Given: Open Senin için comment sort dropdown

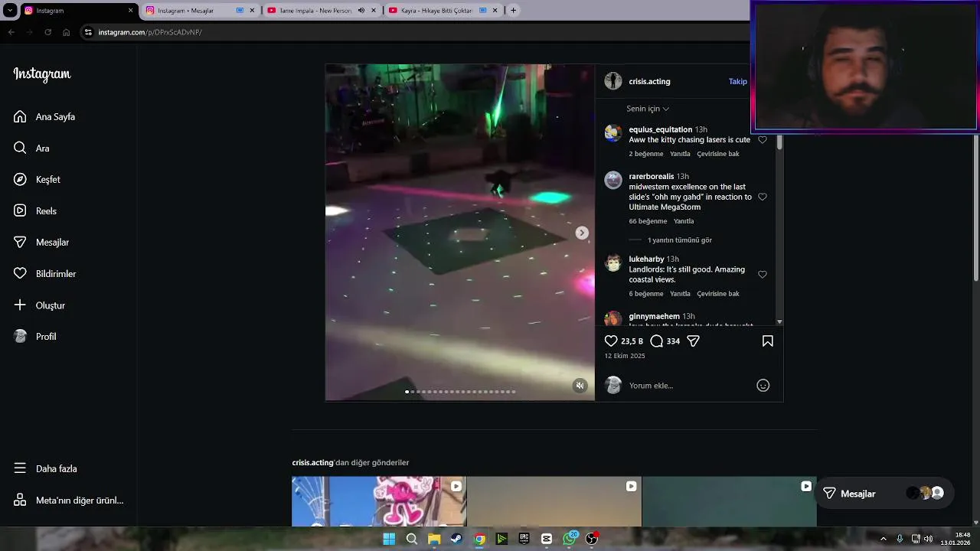Looking at the screenshot, I should click(x=648, y=109).
